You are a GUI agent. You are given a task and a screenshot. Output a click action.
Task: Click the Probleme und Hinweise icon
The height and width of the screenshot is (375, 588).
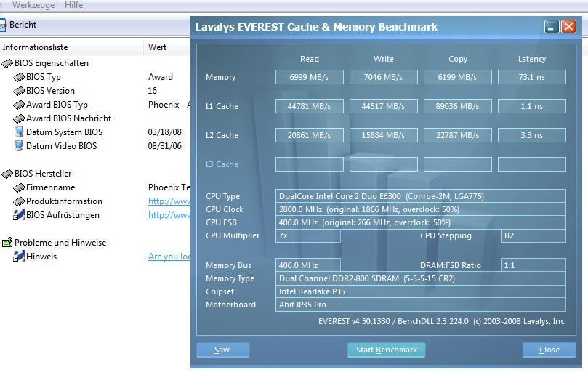(x=7, y=243)
